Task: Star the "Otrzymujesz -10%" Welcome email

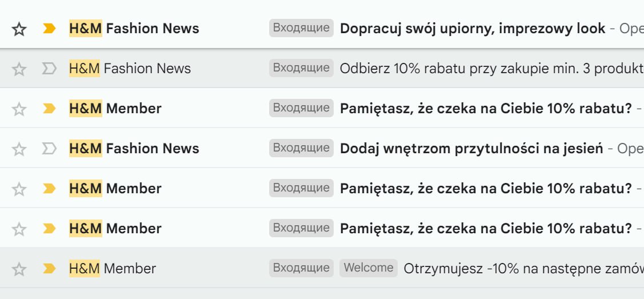Action: (19, 269)
